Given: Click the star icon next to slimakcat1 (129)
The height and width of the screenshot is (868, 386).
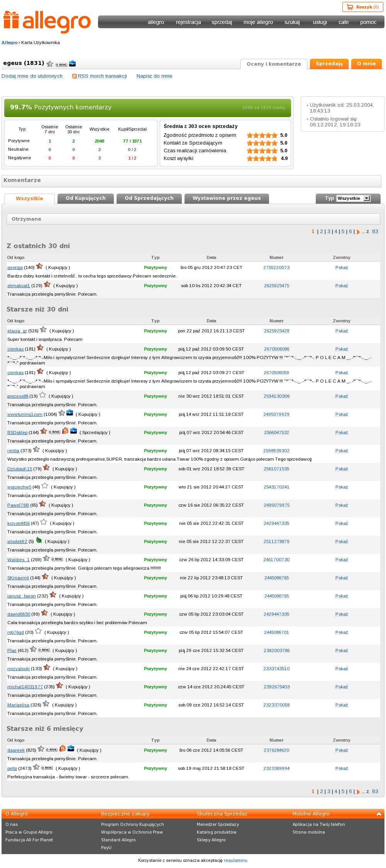Looking at the screenshot, I should (47, 284).
